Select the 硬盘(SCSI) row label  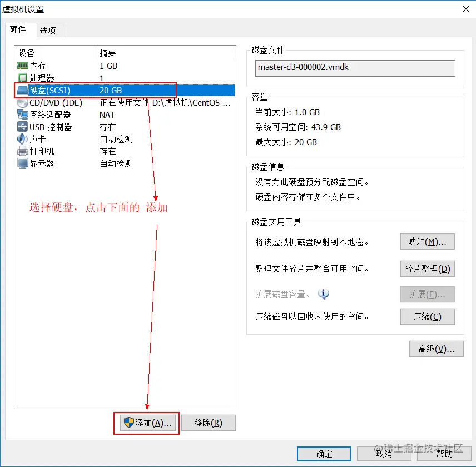50,90
